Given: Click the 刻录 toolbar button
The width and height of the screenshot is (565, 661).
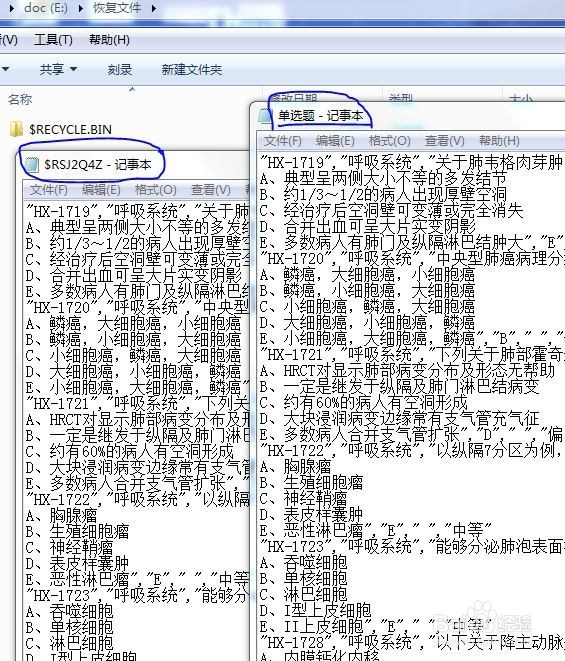Looking at the screenshot, I should point(120,70).
